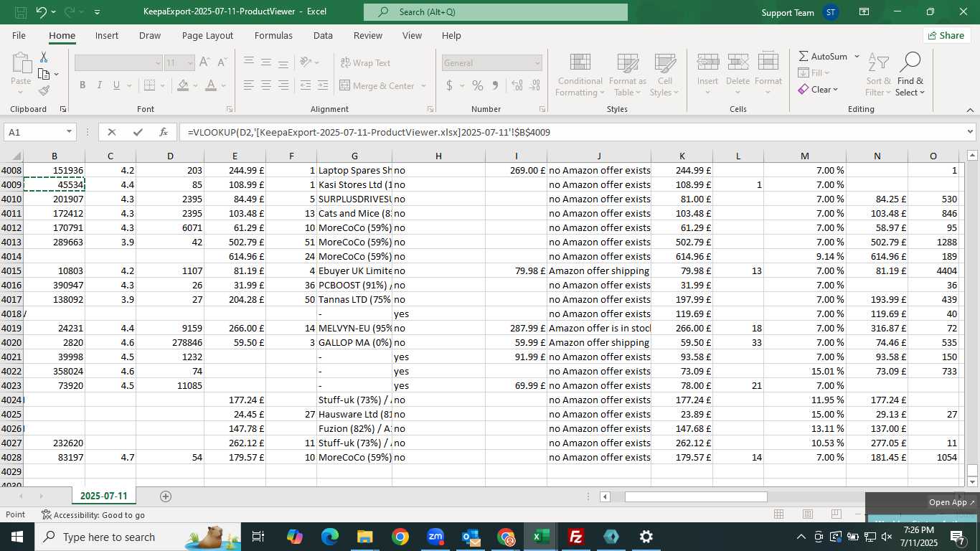Open Format as Table gallery

click(628, 75)
